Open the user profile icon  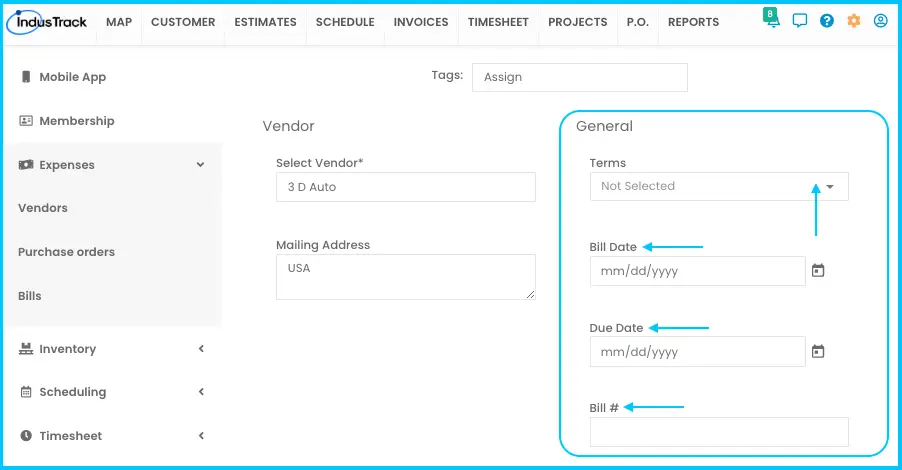coord(881,21)
